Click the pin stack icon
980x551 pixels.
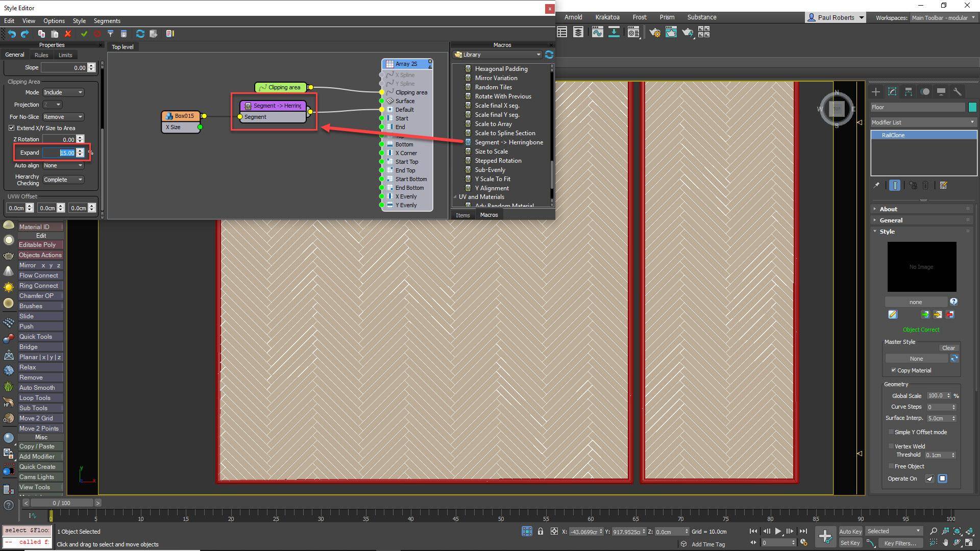point(876,186)
